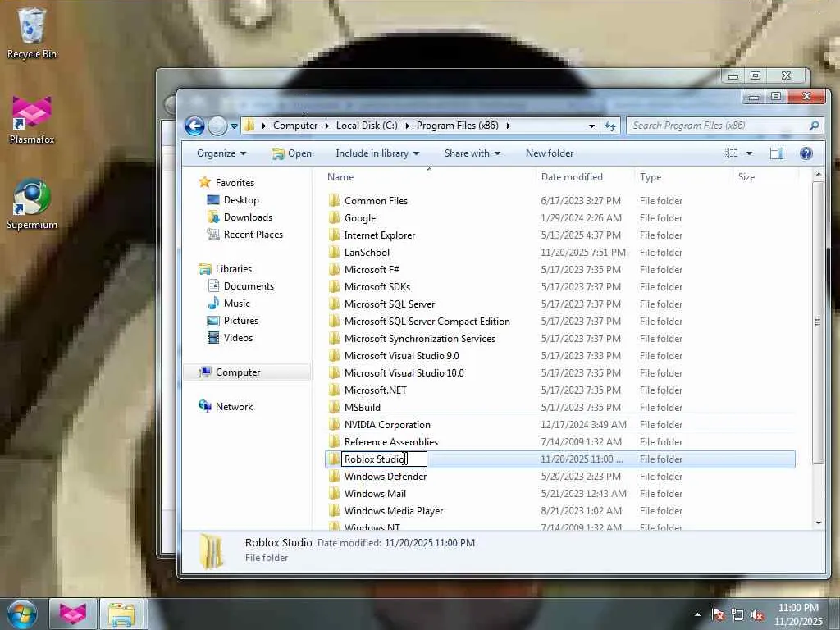Click Local Disk (C:) in the breadcrumb

click(367, 126)
